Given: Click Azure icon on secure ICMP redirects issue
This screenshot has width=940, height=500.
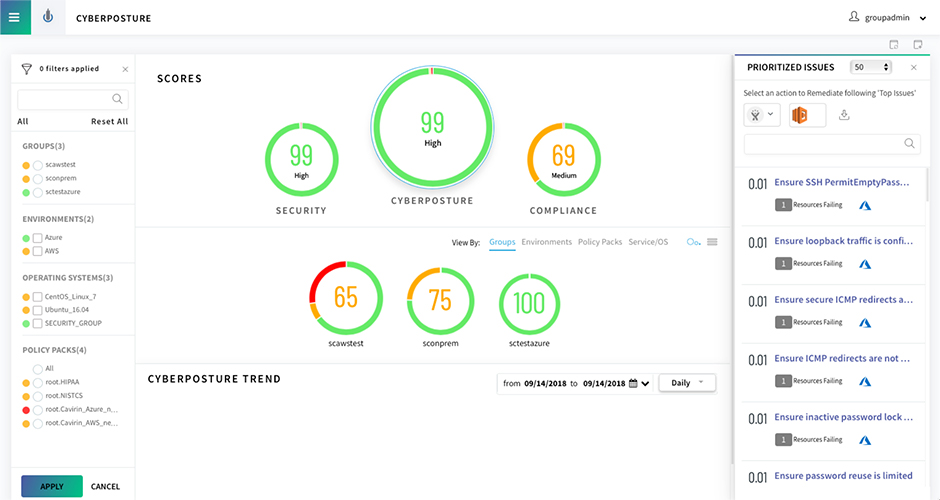Looking at the screenshot, I should pos(864,323).
